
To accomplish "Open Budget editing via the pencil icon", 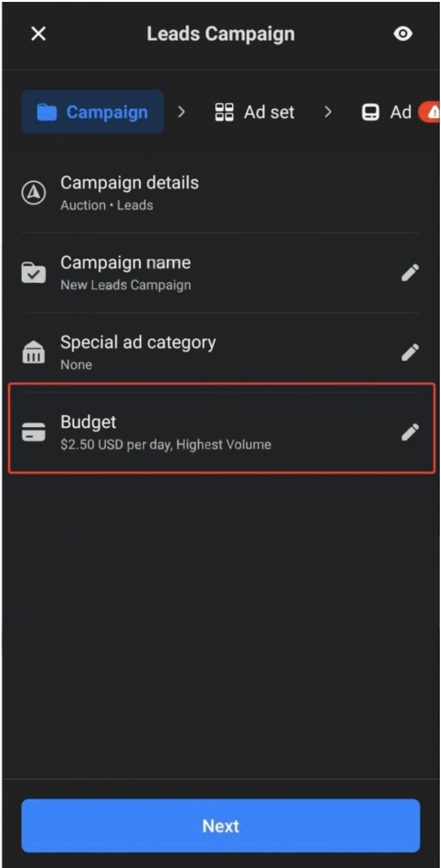I will click(410, 432).
